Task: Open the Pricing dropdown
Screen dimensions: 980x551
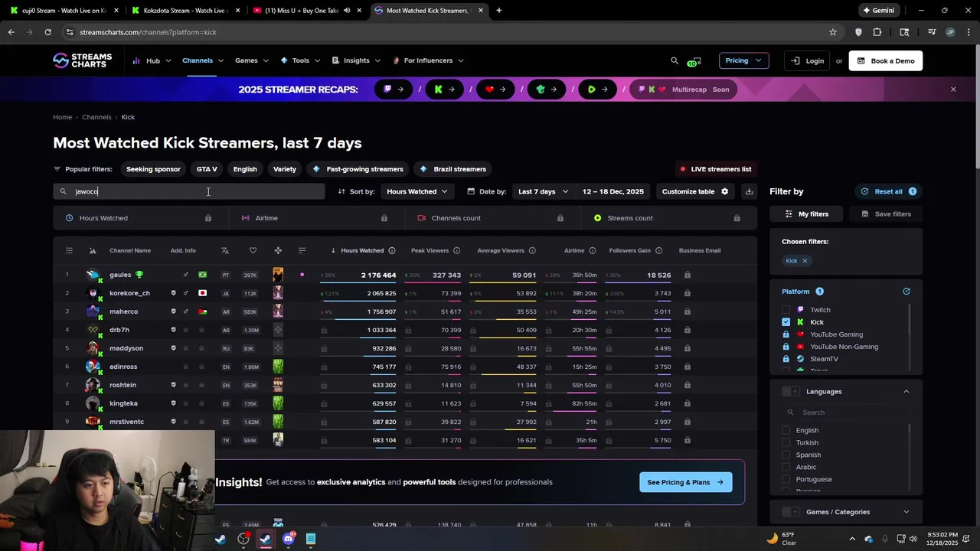Action: (x=743, y=60)
